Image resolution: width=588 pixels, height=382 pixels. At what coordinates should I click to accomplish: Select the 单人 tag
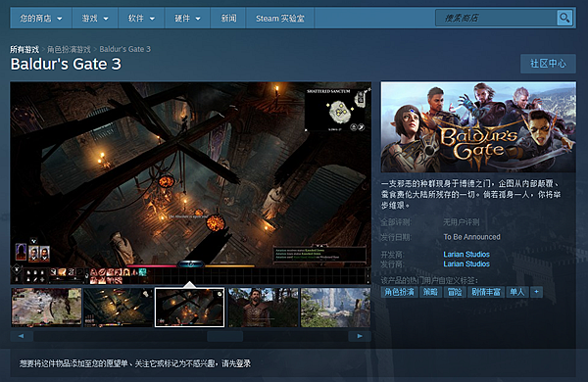516,292
